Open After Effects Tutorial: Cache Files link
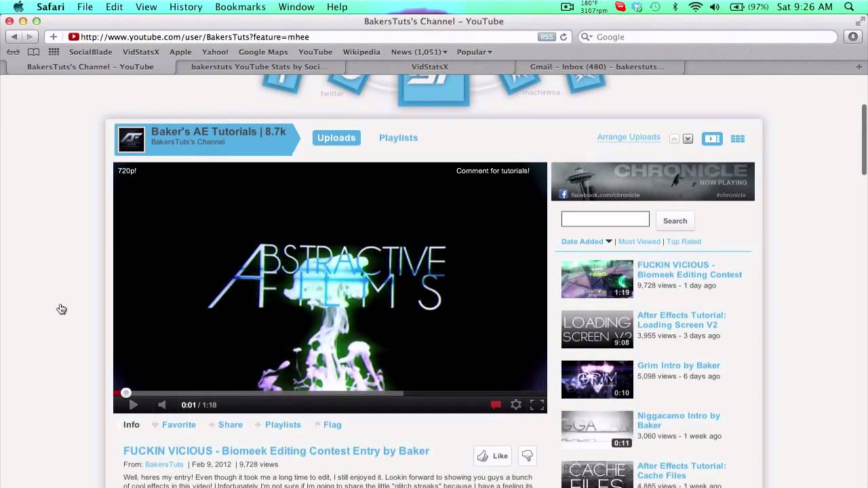Image resolution: width=868 pixels, height=488 pixels. (x=682, y=470)
